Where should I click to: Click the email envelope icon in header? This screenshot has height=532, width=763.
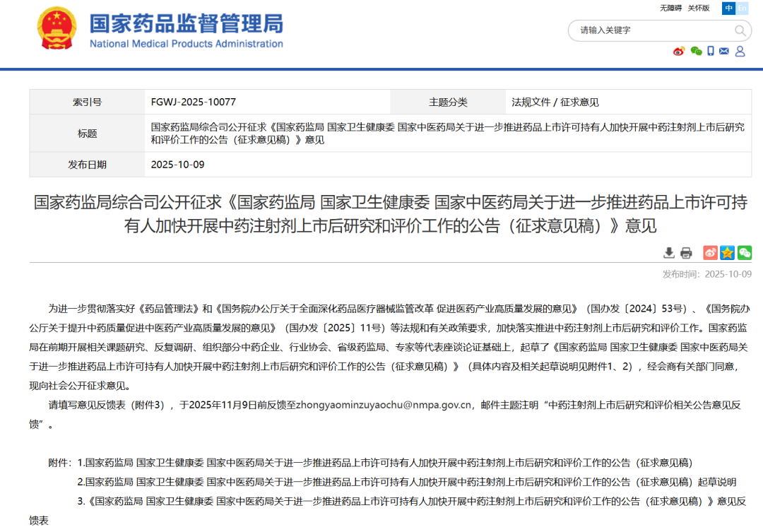[724, 51]
